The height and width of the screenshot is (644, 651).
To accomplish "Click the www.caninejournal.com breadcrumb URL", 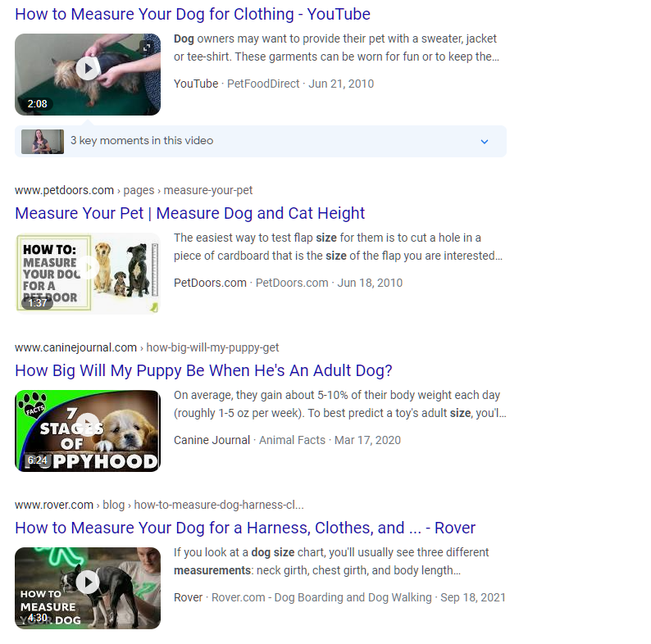I will pyautogui.click(x=75, y=347).
